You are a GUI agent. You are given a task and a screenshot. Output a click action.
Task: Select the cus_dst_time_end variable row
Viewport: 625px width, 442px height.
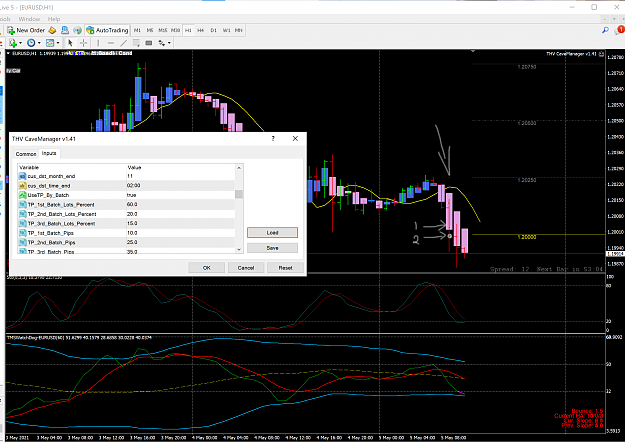click(126, 185)
